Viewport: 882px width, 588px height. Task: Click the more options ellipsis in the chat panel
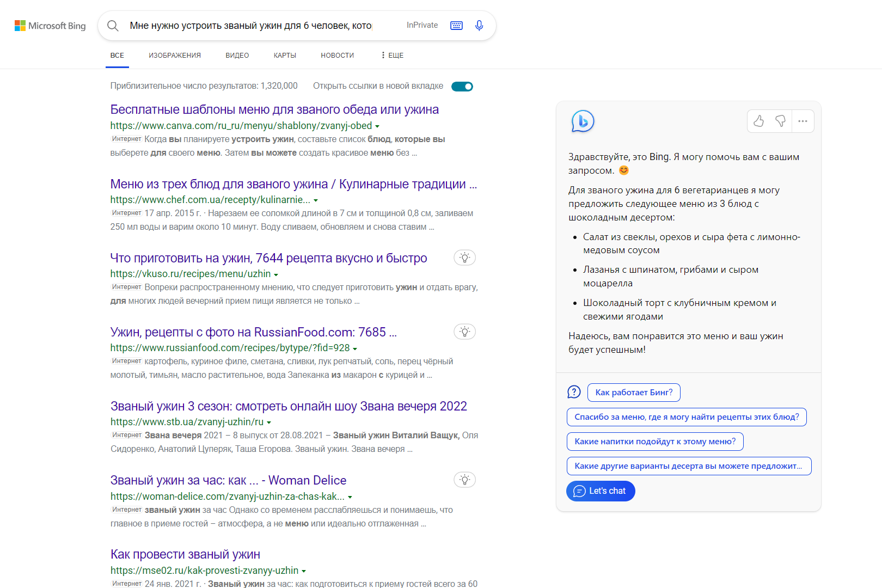[x=803, y=121]
